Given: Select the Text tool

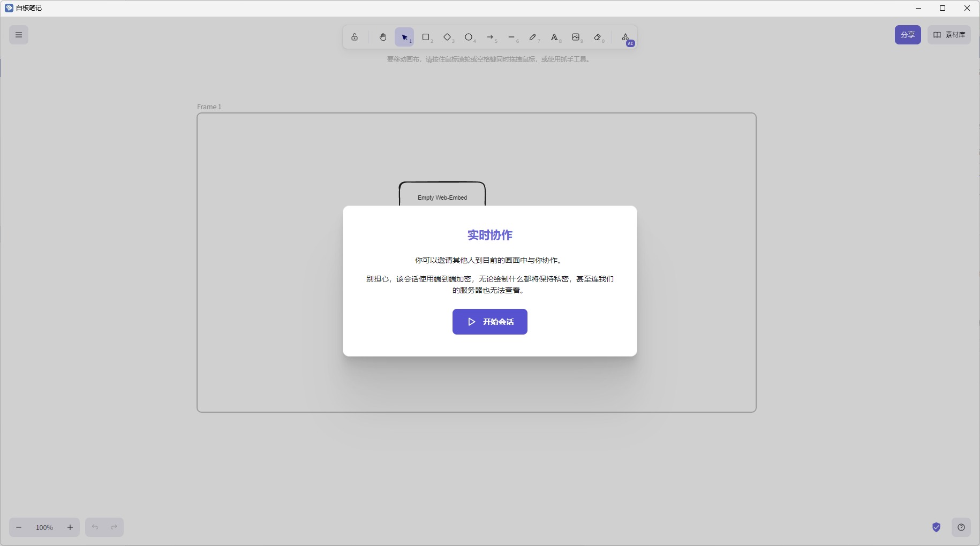Looking at the screenshot, I should click(555, 37).
